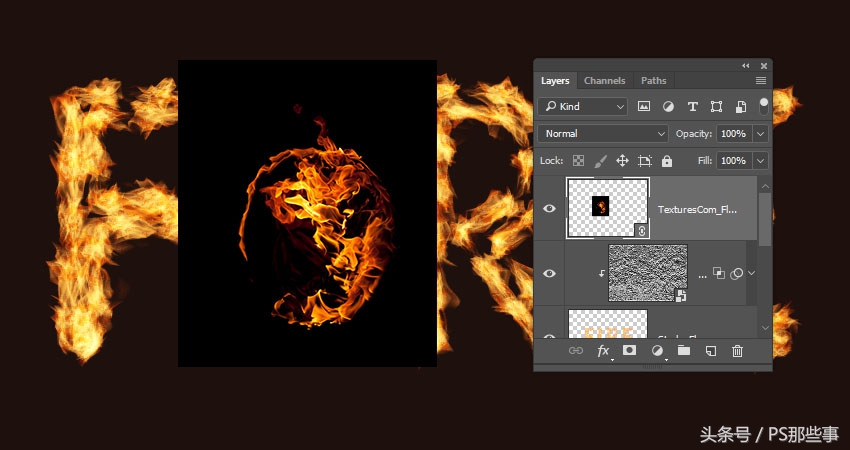Filter layers by pixel layers icon
Viewport: 850px width, 450px height.
tap(643, 107)
